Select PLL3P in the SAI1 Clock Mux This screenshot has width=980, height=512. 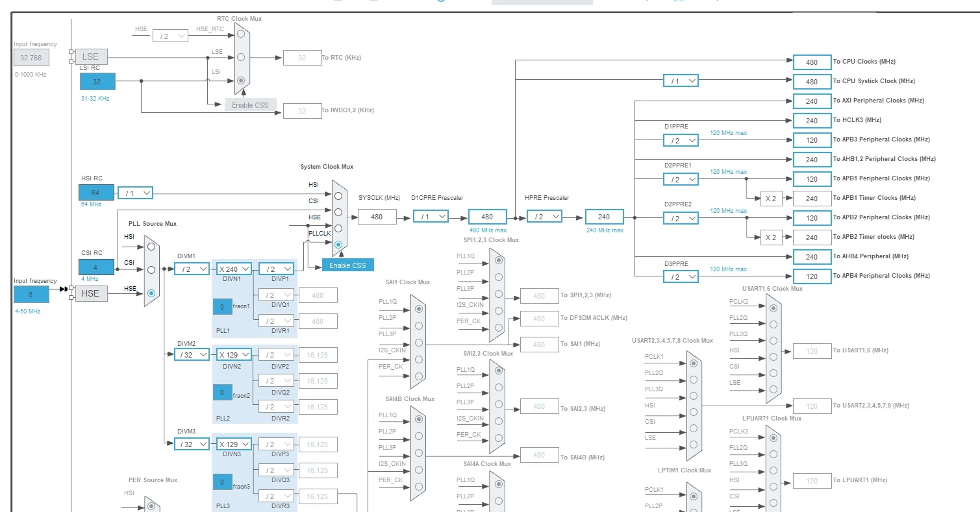(418, 342)
